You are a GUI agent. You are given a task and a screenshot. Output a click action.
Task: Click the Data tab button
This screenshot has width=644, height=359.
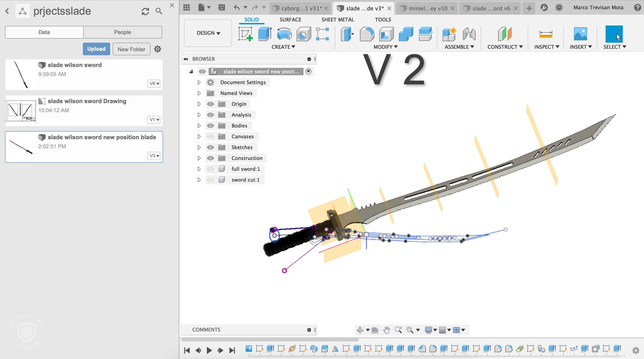(x=44, y=32)
